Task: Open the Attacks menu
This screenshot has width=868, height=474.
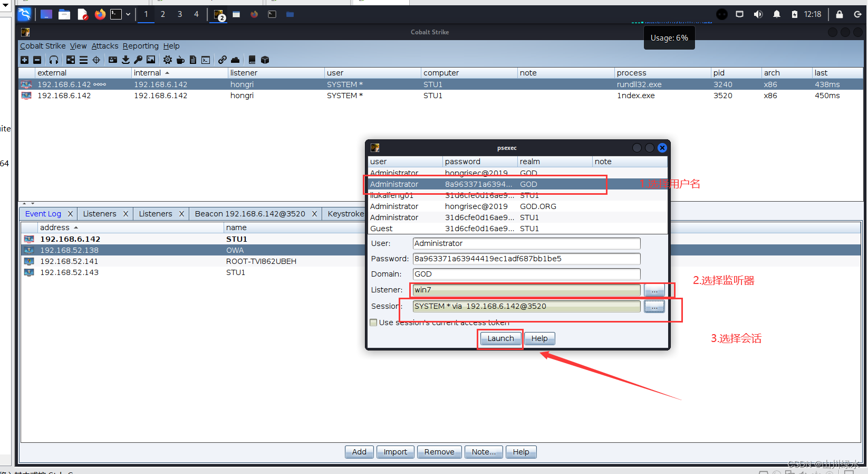Action: (105, 46)
